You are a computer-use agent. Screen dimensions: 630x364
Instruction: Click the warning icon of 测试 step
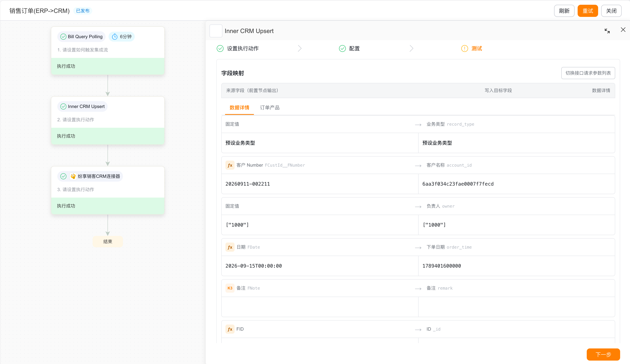tap(465, 49)
